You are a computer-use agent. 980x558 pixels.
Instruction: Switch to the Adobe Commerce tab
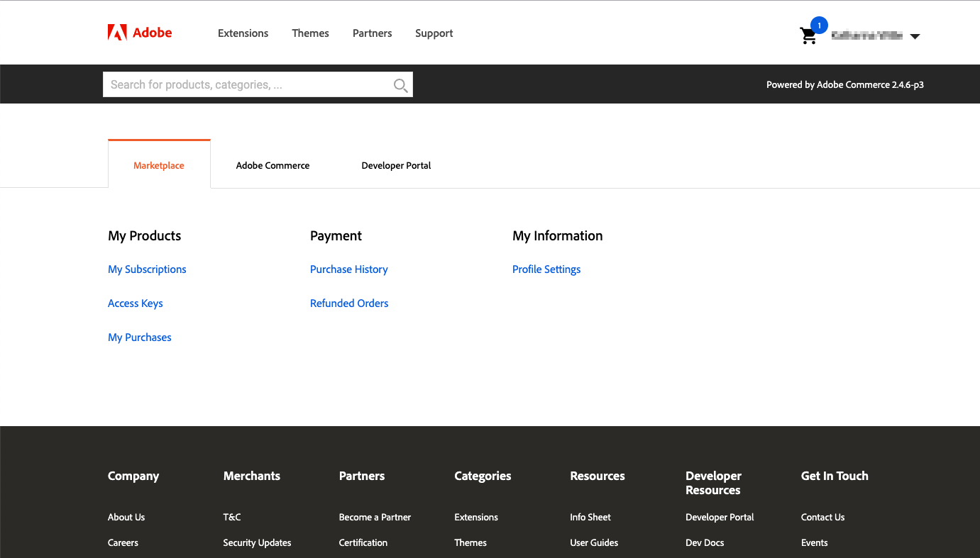tap(272, 165)
